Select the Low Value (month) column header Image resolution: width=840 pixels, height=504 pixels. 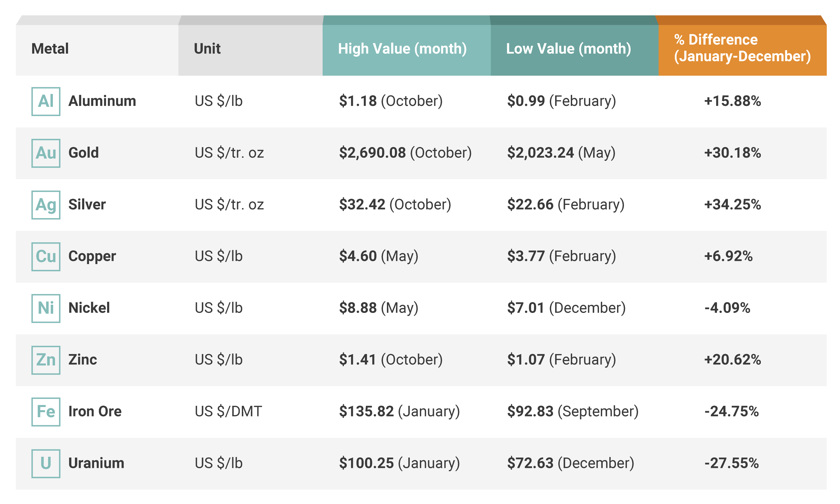[568, 49]
